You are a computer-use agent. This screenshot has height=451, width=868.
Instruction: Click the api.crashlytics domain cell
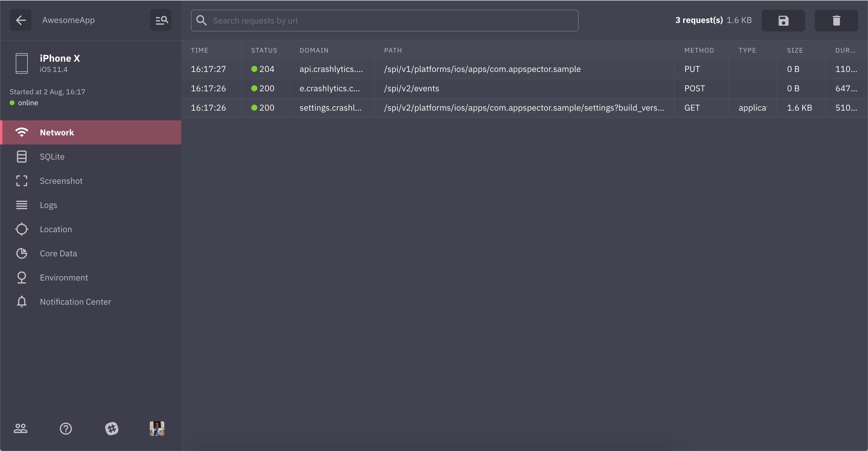coord(331,69)
